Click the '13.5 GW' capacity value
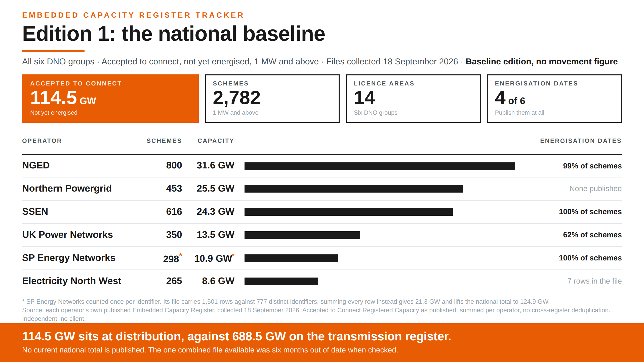 (216, 235)
